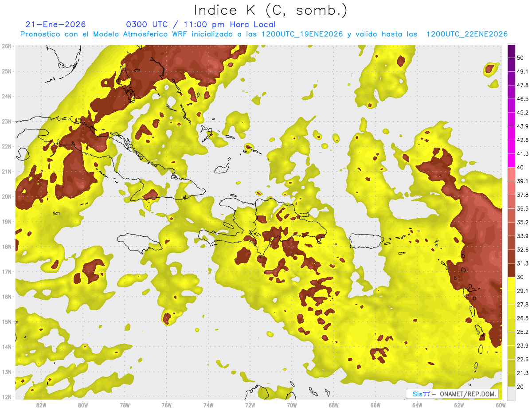Click the latitude label "16N"
532x411 pixels.
pos(7,297)
